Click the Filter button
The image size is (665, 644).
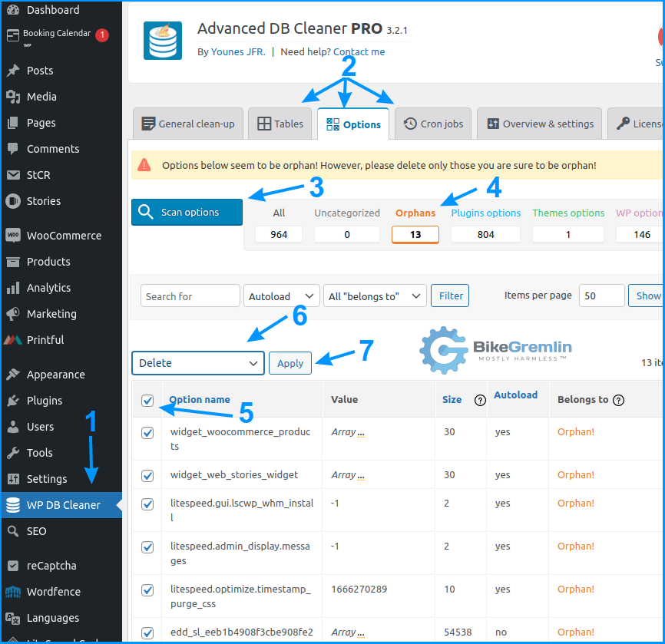(450, 296)
